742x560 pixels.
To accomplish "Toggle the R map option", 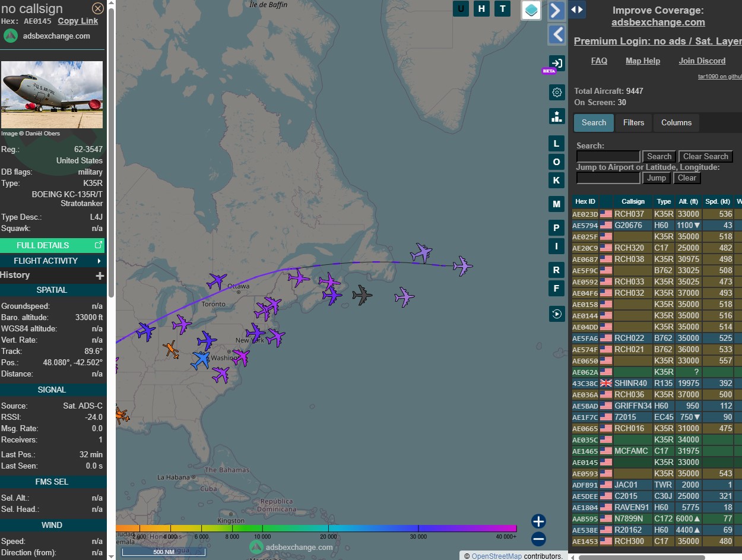I will click(556, 270).
